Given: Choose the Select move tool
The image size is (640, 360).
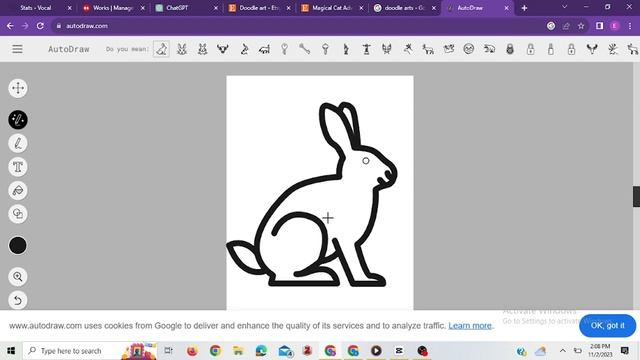Looking at the screenshot, I should click(18, 88).
